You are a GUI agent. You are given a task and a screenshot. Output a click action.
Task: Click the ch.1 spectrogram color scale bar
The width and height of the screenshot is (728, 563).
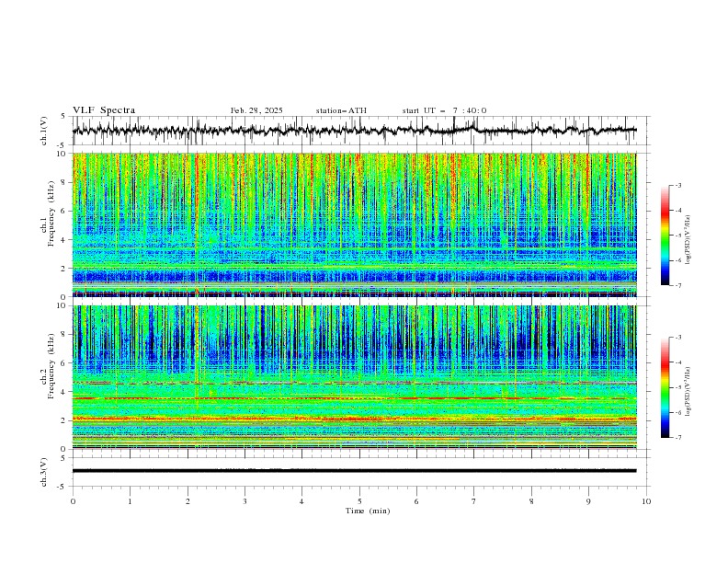click(x=665, y=235)
